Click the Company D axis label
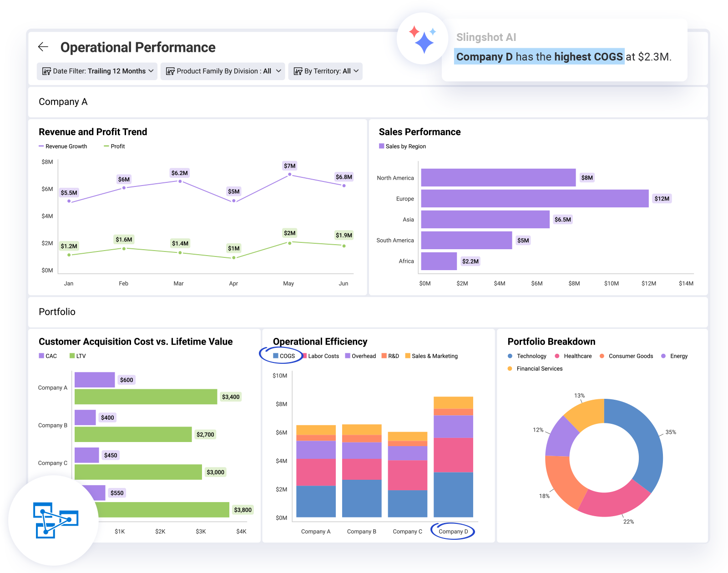 pyautogui.click(x=453, y=532)
